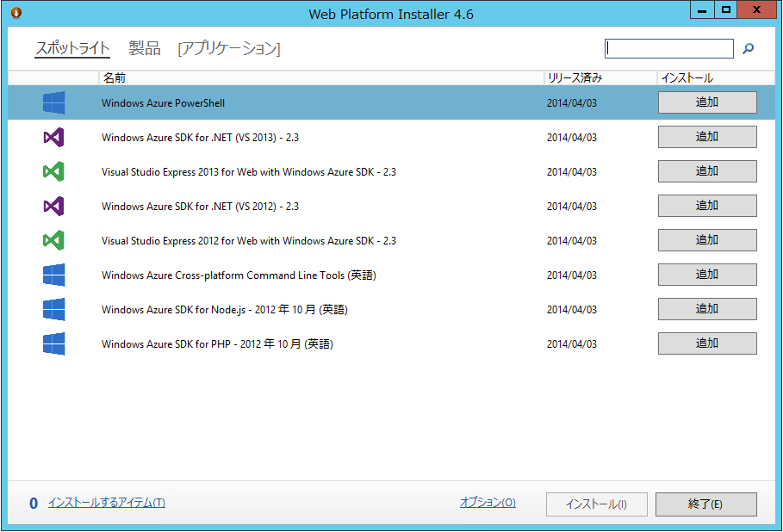Image resolution: width=783 pixels, height=532 pixels.
Task: Open the アプリケーション tab
Action: (x=229, y=48)
